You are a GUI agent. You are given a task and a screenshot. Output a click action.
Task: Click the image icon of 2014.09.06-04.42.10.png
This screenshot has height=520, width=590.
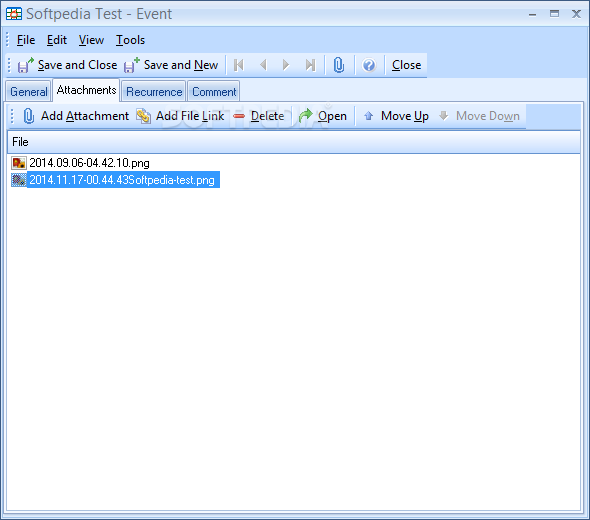[x=19, y=163]
